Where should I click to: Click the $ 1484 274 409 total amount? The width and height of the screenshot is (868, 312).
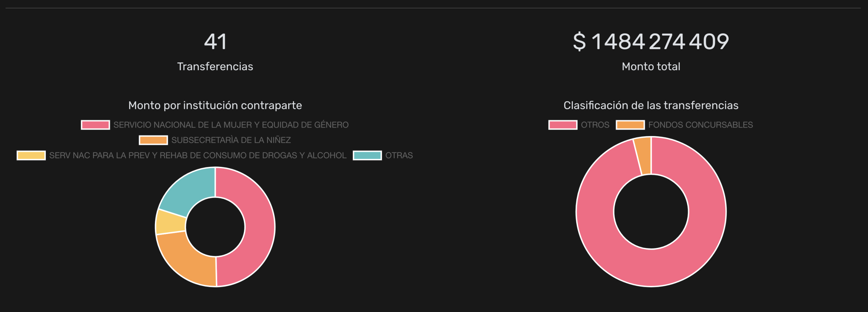pos(651,42)
